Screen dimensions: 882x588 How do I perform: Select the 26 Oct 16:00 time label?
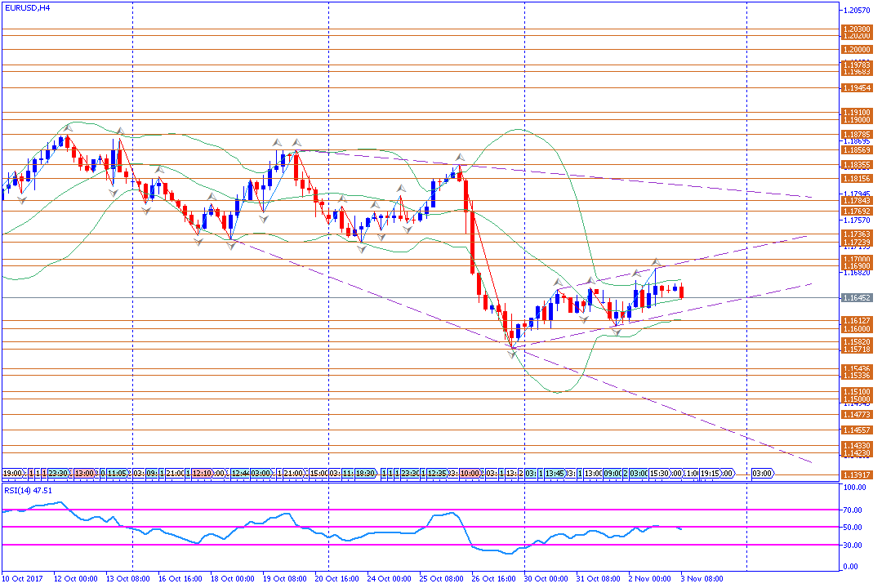pos(494,578)
